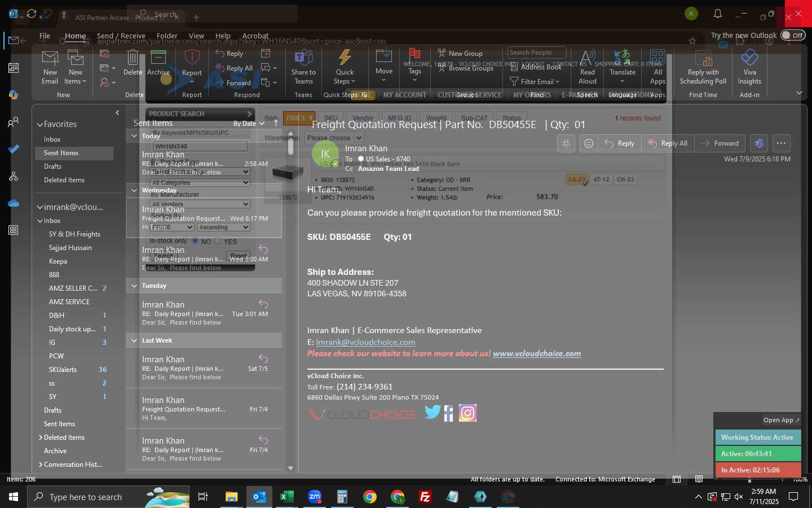Switch to the View ribbon tab
The width and height of the screenshot is (812, 508).
point(196,36)
